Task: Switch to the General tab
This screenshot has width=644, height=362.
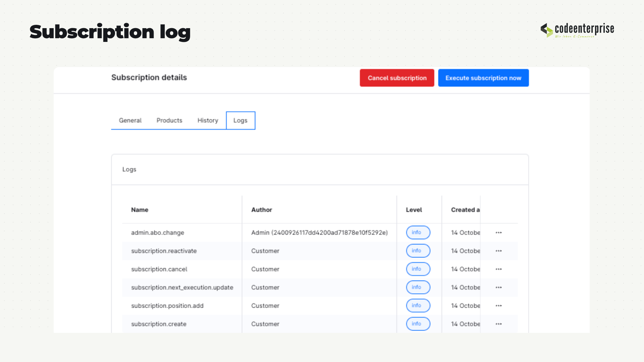Action: click(x=130, y=120)
